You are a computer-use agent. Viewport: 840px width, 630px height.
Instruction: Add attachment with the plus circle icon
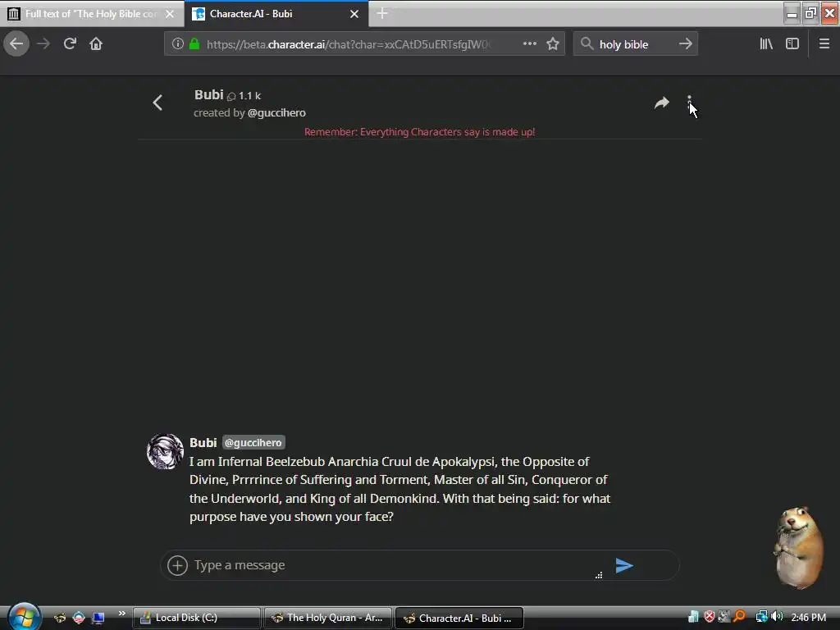[177, 565]
